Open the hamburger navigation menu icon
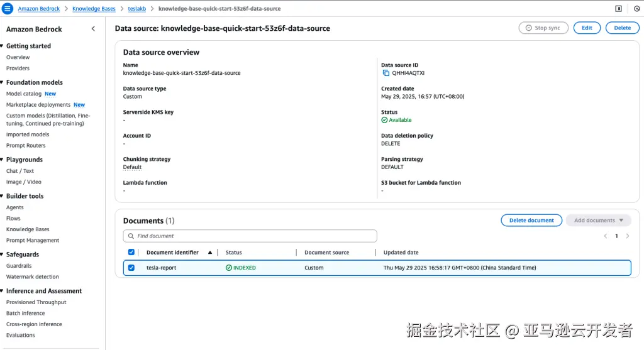 click(x=8, y=9)
